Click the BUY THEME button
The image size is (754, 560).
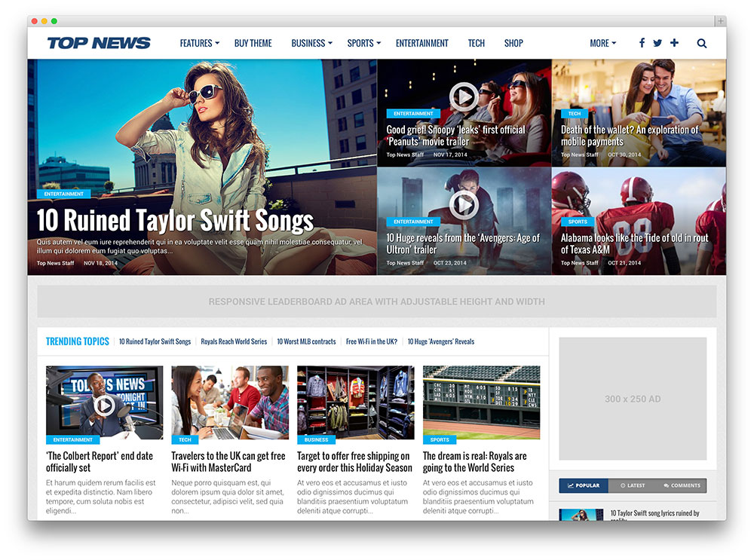(253, 43)
